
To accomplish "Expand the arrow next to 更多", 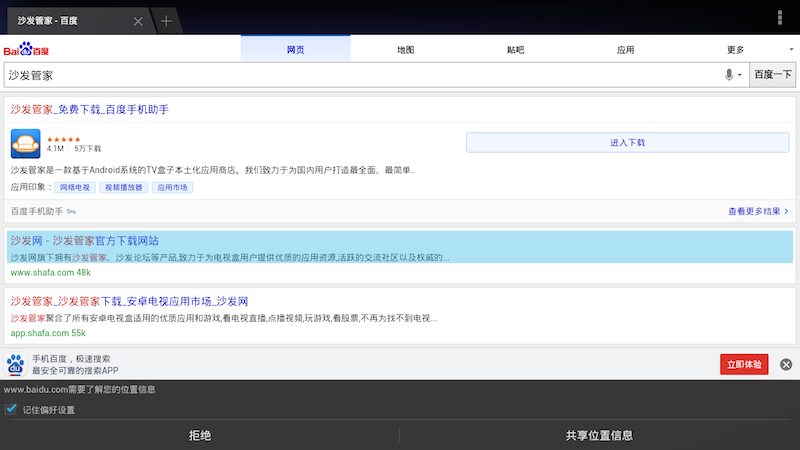I will 791,49.
